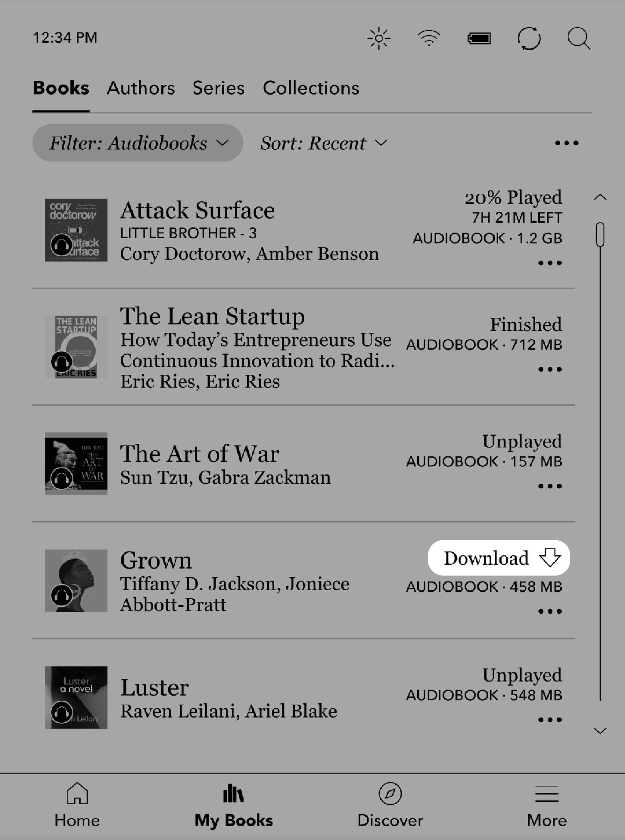Select the Collections tab

pos(312,88)
